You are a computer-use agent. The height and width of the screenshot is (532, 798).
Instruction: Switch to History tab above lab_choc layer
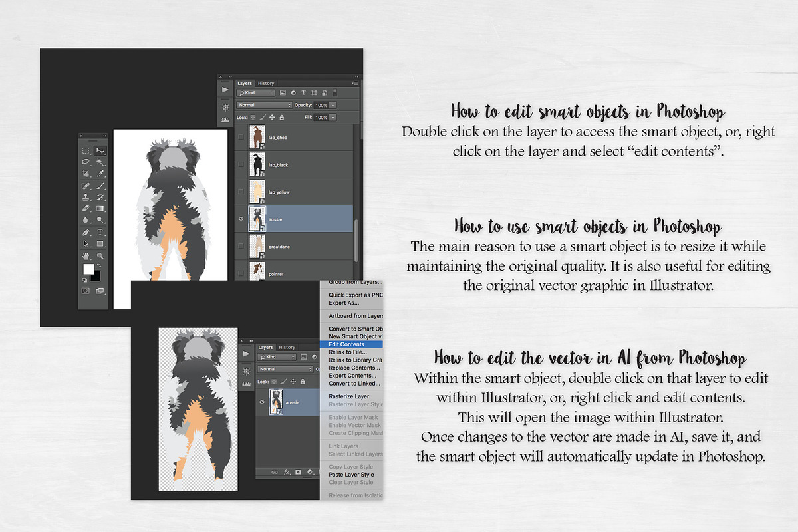(x=266, y=84)
